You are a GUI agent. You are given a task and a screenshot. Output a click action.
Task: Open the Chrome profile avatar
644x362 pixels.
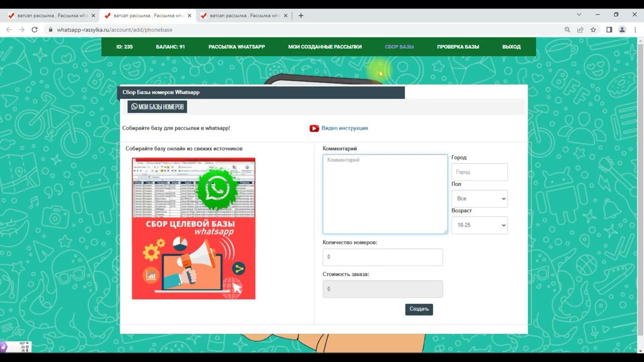click(622, 30)
